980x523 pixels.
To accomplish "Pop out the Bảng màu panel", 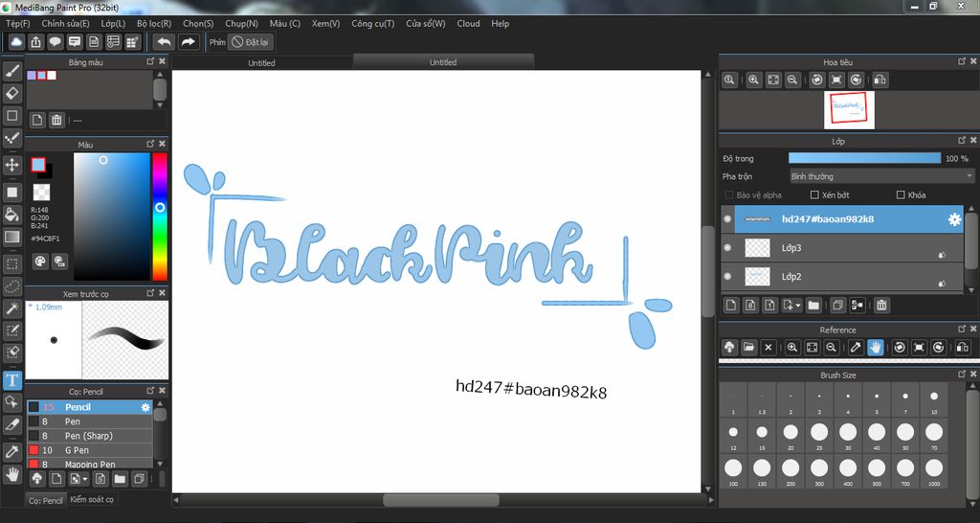I will [150, 61].
